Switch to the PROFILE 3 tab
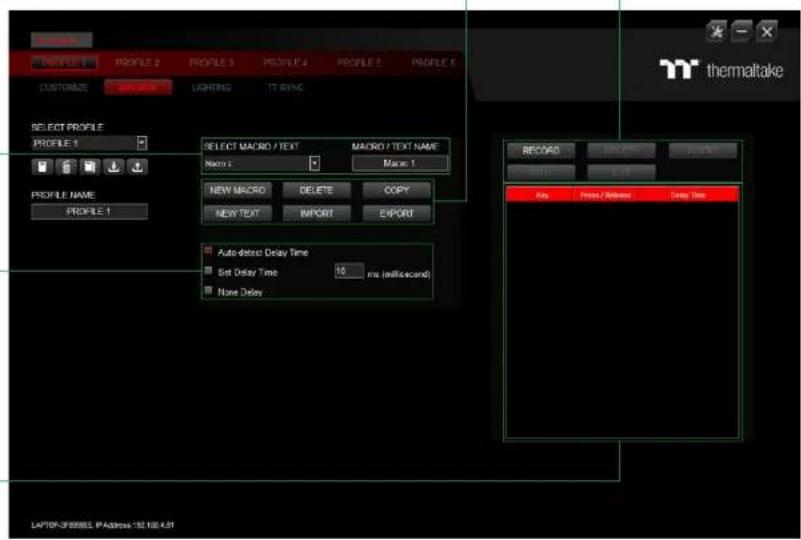The height and width of the screenshot is (540, 801). click(211, 62)
